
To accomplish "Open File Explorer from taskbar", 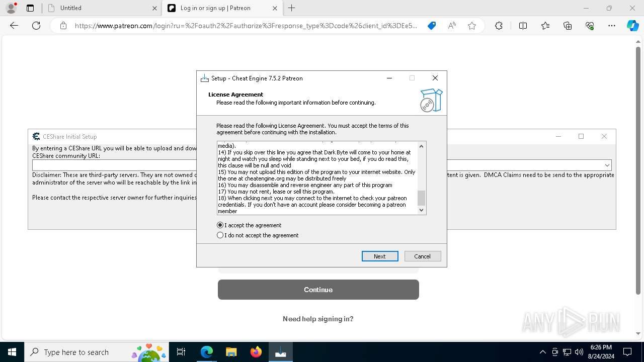I will [231, 352].
